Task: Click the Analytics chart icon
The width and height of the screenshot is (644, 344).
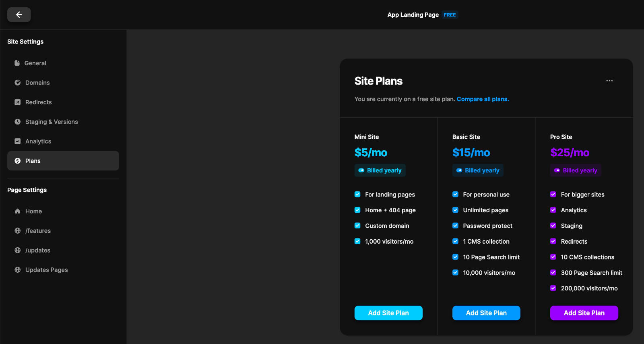Action: [x=17, y=141]
